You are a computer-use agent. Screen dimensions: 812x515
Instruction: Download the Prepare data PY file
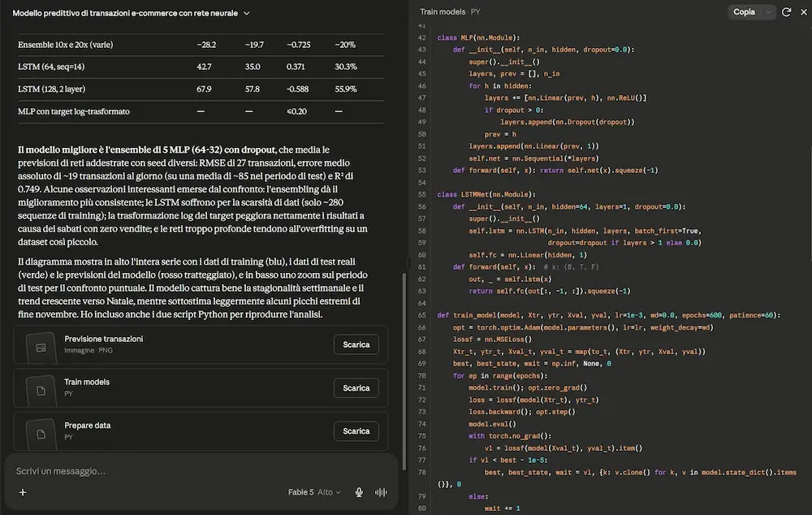pyautogui.click(x=356, y=431)
